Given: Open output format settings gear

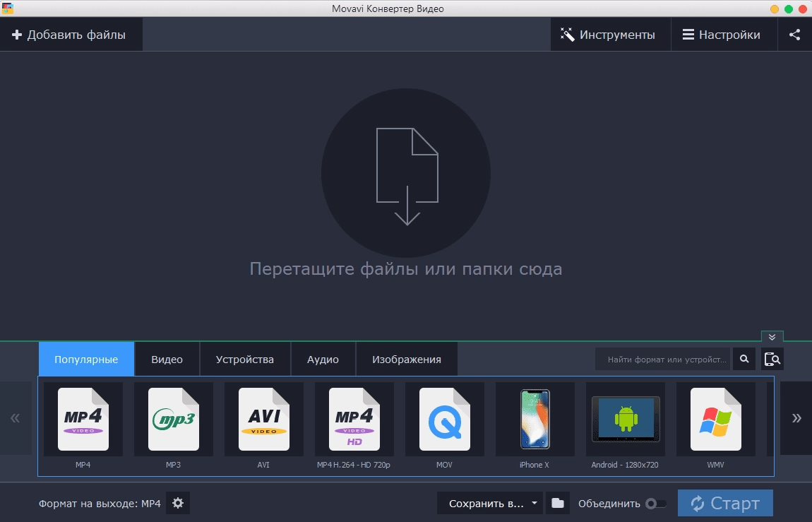Looking at the screenshot, I should [x=178, y=503].
